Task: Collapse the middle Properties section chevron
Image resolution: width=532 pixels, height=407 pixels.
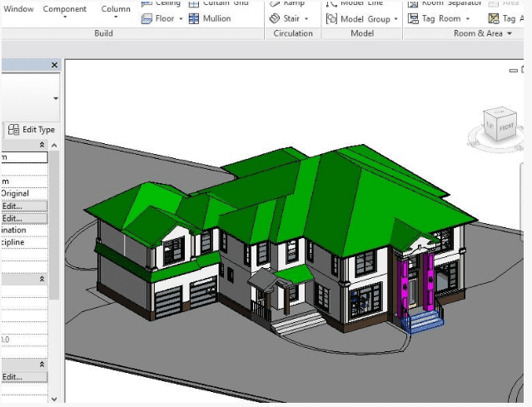Action: 42,280
